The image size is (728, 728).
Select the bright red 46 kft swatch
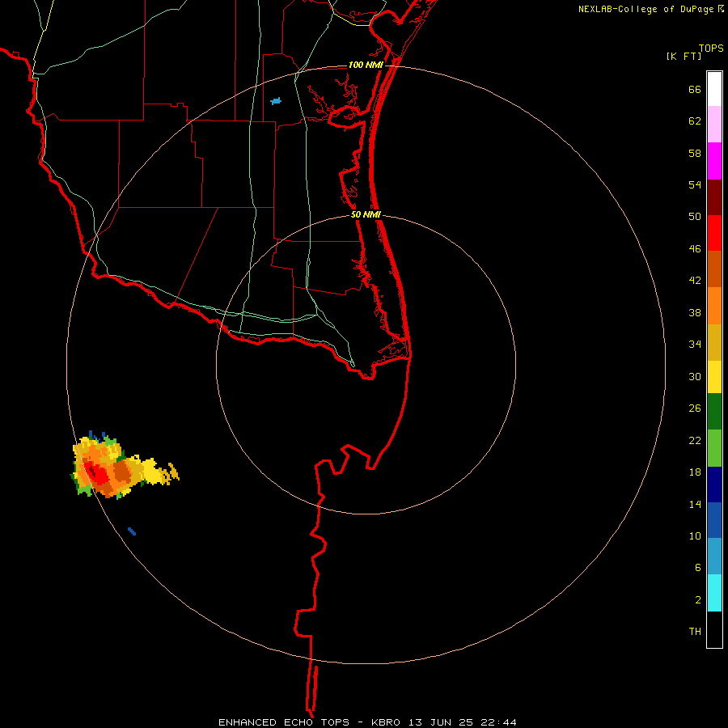click(x=714, y=233)
